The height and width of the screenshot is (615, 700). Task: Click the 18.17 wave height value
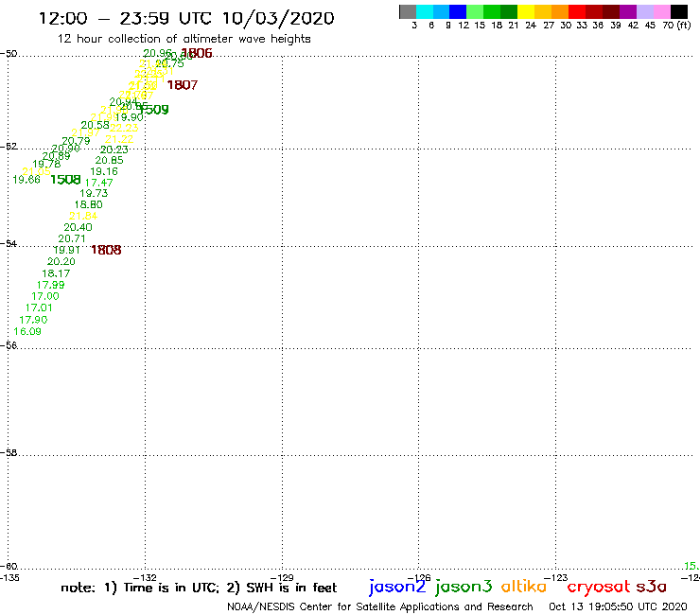(56, 273)
